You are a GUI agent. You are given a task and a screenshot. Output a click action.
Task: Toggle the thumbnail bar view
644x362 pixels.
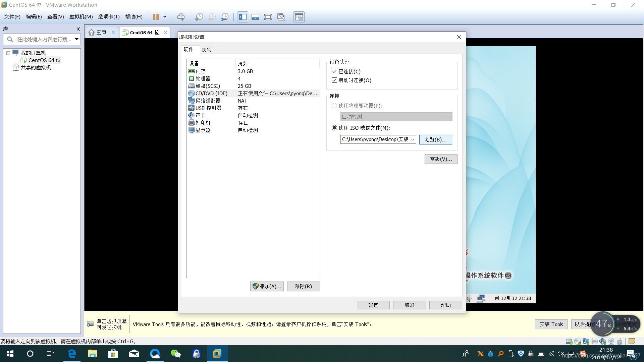click(x=255, y=17)
